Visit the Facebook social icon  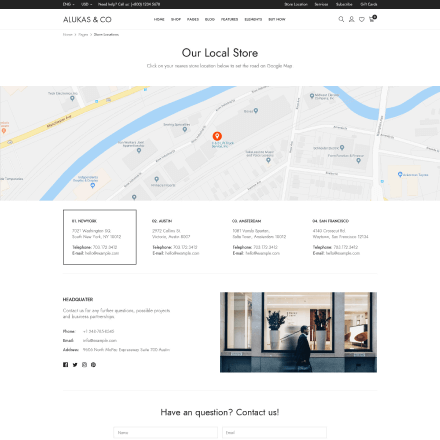click(x=65, y=365)
